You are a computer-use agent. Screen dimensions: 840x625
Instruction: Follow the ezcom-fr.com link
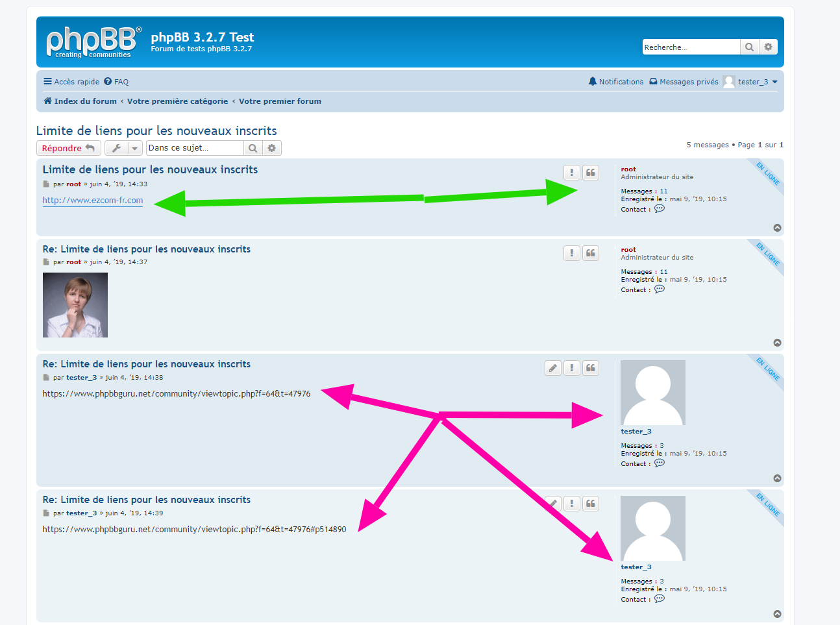click(93, 201)
